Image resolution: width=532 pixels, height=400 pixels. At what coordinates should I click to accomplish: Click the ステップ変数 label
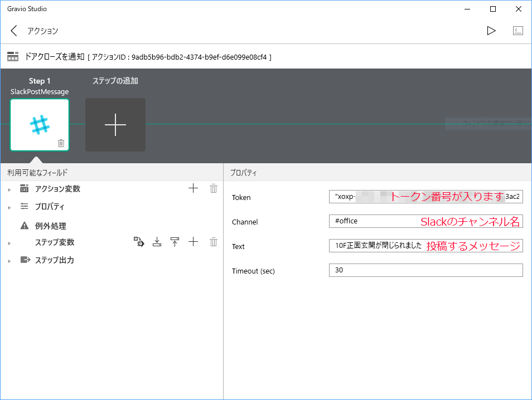coord(55,242)
